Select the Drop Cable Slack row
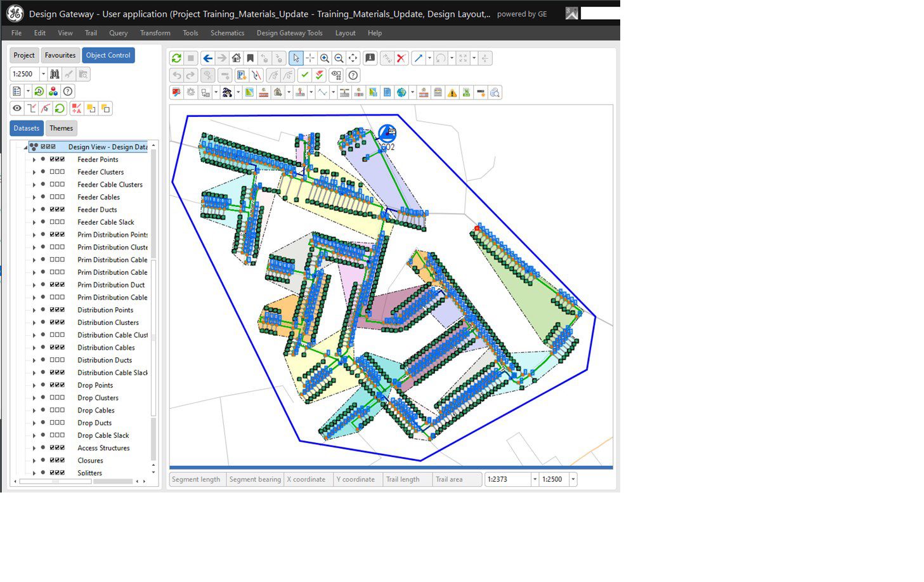 [103, 435]
